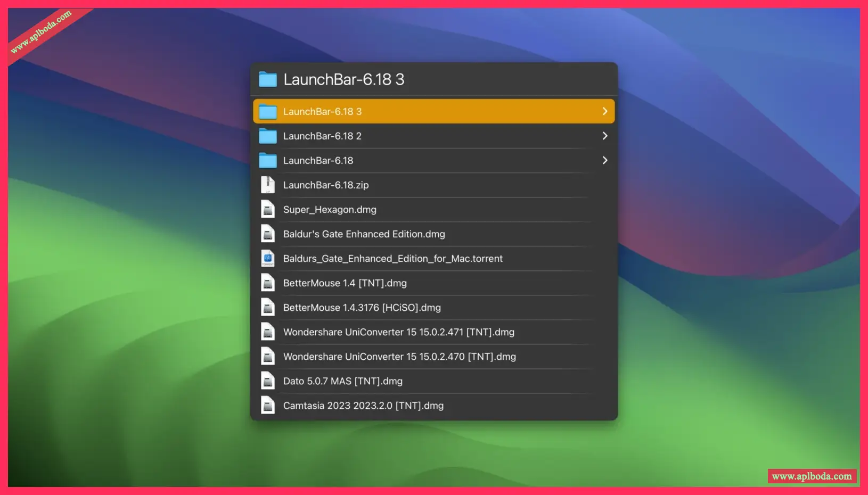This screenshot has height=495, width=868.
Task: Click the folder icon in the LaunchBar header
Action: tap(268, 80)
